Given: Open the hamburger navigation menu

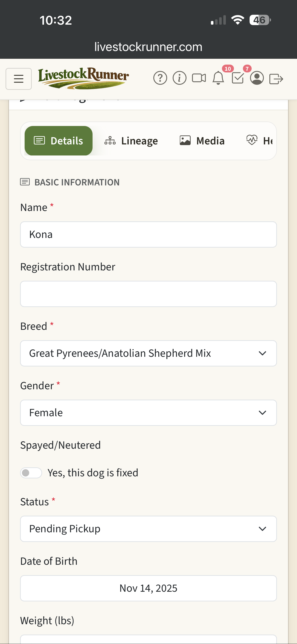Looking at the screenshot, I should tap(18, 79).
